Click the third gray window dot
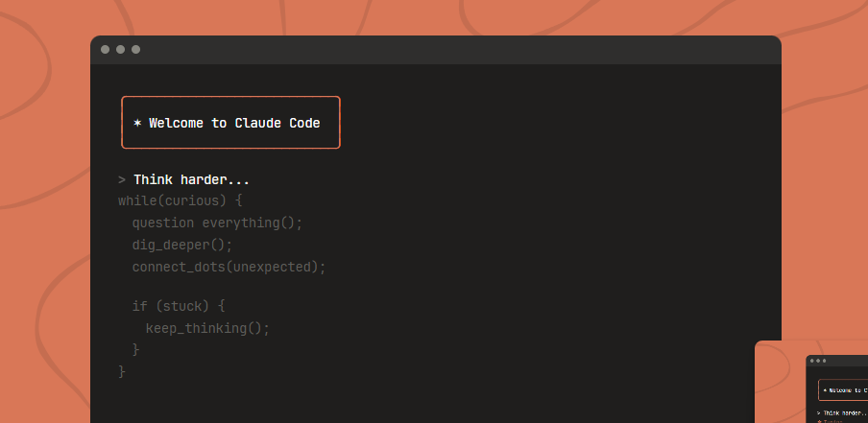Image resolution: width=868 pixels, height=423 pixels. point(135,49)
